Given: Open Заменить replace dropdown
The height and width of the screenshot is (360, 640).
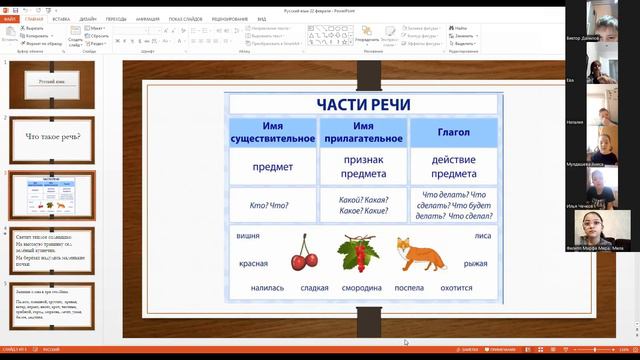Looking at the screenshot, I should click(463, 36).
